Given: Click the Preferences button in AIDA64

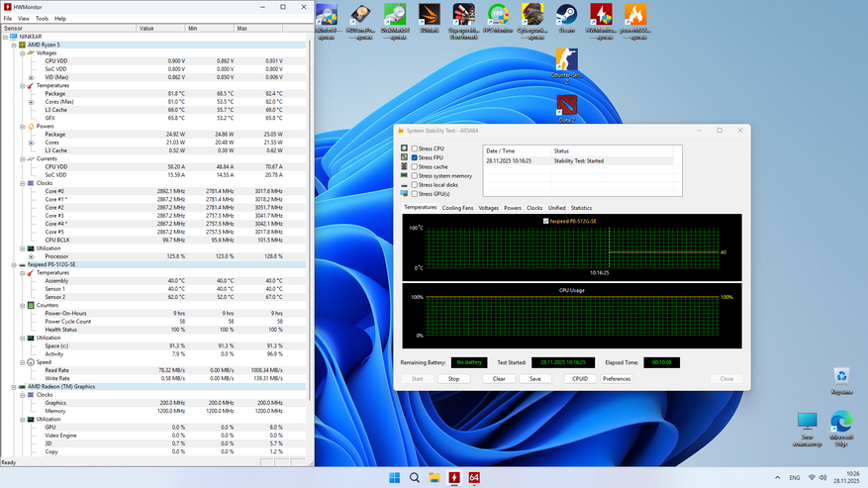Looking at the screenshot, I should tap(617, 378).
